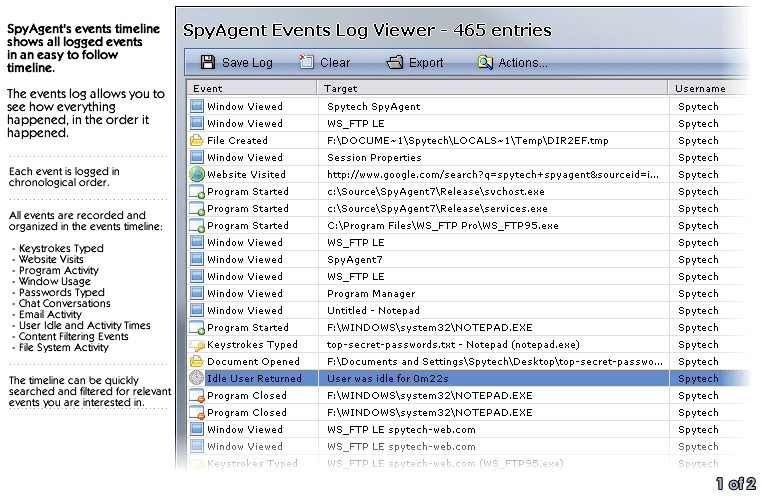This screenshot has height=500, width=761.
Task: Click the window icon of Program Manager row
Action: pos(197,293)
